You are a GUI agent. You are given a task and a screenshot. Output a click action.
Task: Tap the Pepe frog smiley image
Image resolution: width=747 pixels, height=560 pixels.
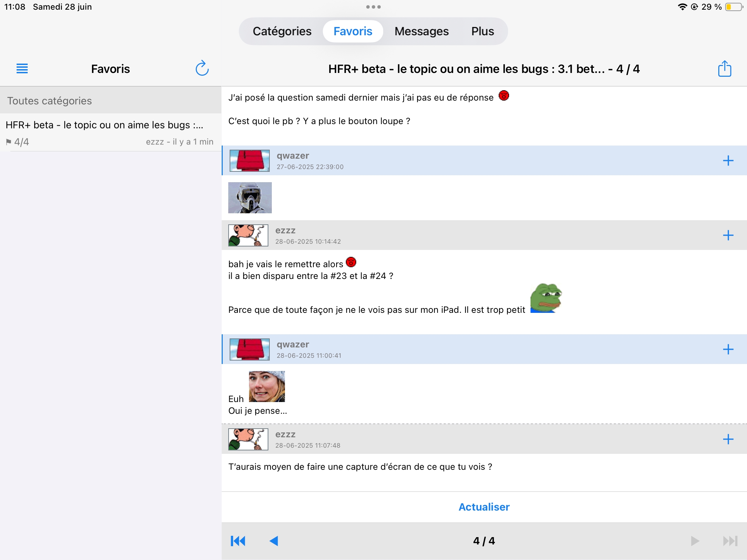click(546, 298)
